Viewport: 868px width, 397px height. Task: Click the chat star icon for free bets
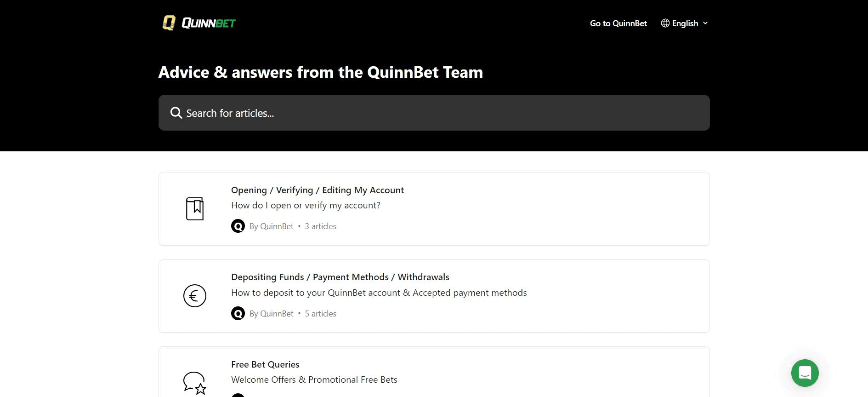pos(195,383)
